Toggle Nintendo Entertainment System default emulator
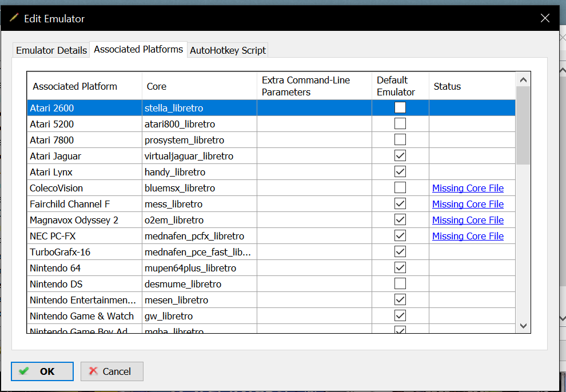 click(x=400, y=299)
